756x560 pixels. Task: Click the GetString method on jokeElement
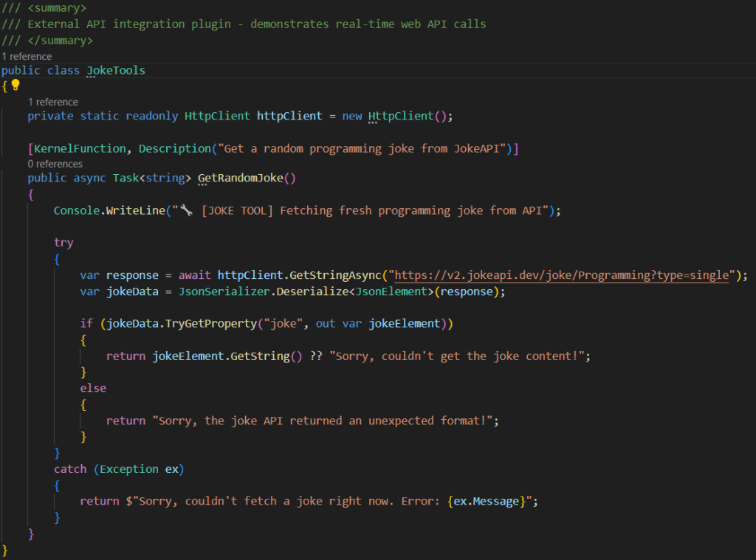pos(259,356)
